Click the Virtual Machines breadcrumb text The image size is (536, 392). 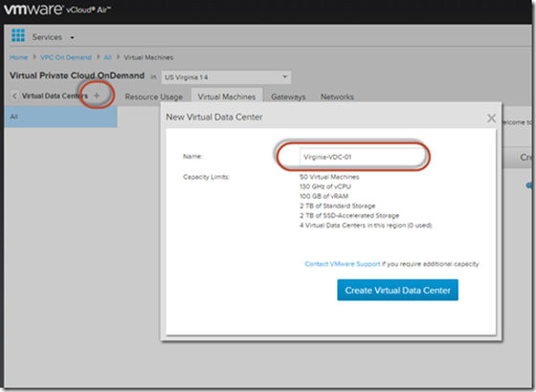click(148, 57)
